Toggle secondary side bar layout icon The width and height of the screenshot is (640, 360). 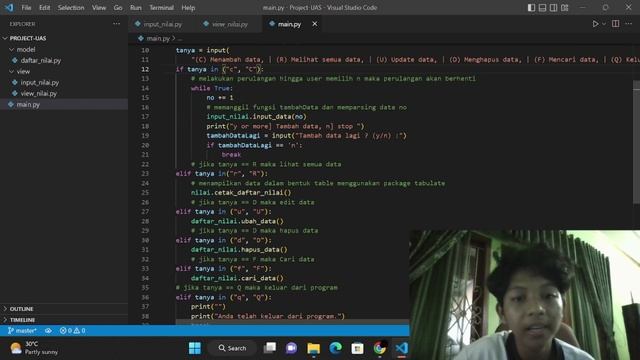[x=553, y=8]
